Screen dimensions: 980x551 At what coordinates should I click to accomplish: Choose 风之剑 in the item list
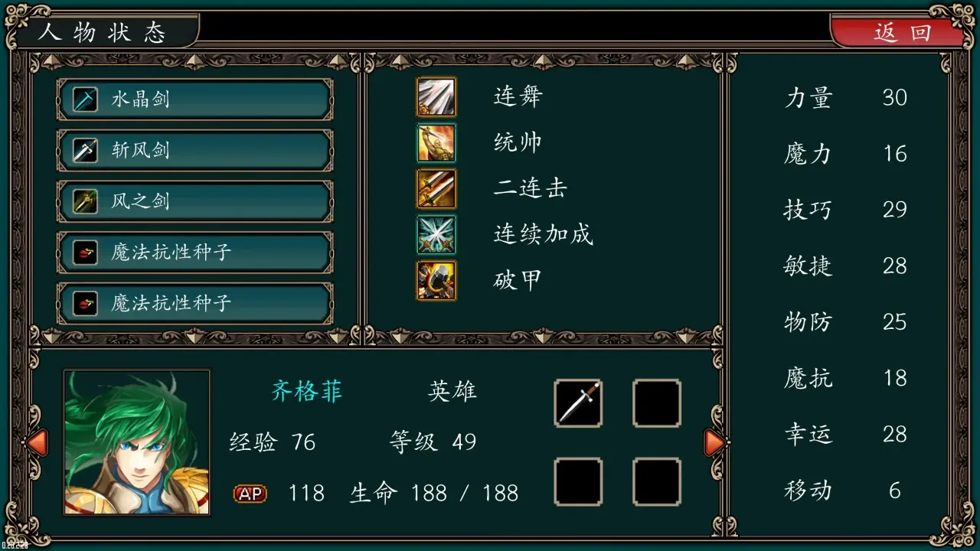click(x=195, y=201)
